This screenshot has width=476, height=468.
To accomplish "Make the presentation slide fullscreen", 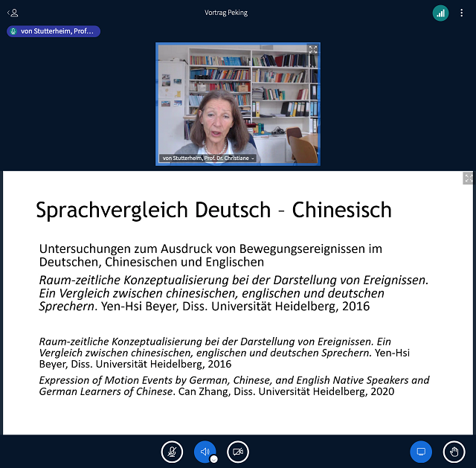I will tap(468, 179).
